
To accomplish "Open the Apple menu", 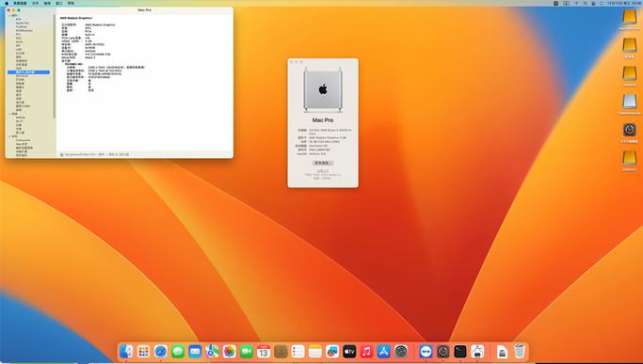I will 7,3.
